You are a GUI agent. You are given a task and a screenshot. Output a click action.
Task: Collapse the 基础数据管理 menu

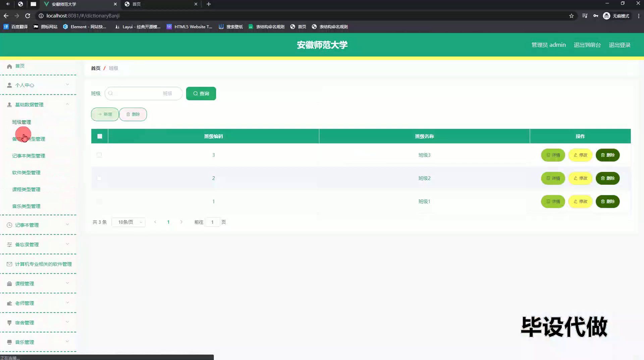(x=67, y=104)
